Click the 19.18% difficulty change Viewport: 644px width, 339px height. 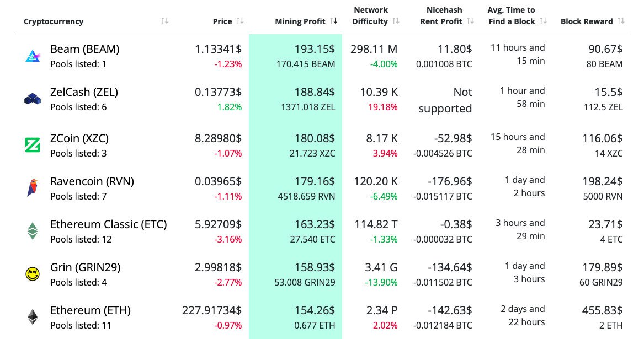click(x=383, y=107)
